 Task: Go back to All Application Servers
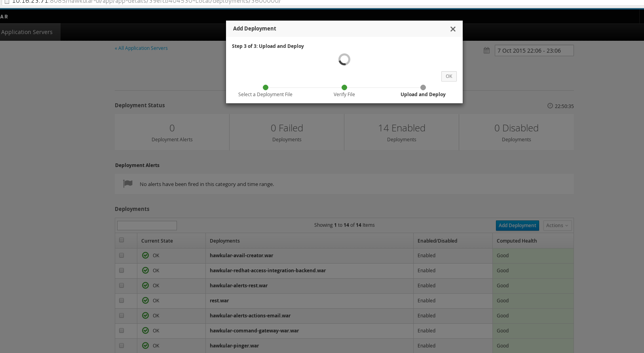(141, 48)
